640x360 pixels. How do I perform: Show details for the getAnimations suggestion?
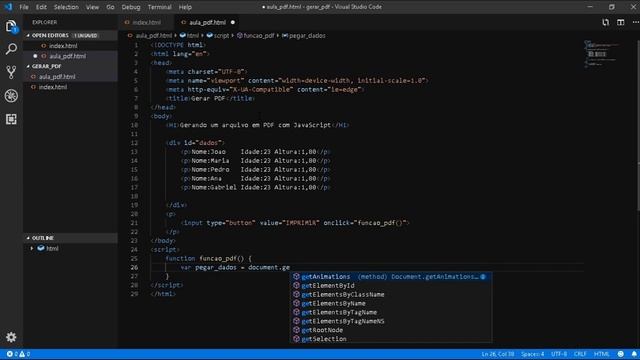click(x=483, y=277)
